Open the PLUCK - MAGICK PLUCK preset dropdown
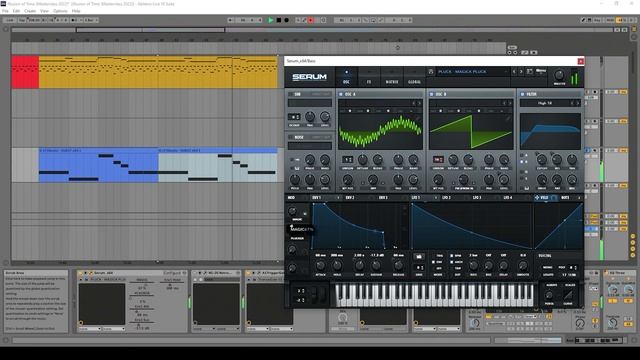 click(472, 72)
